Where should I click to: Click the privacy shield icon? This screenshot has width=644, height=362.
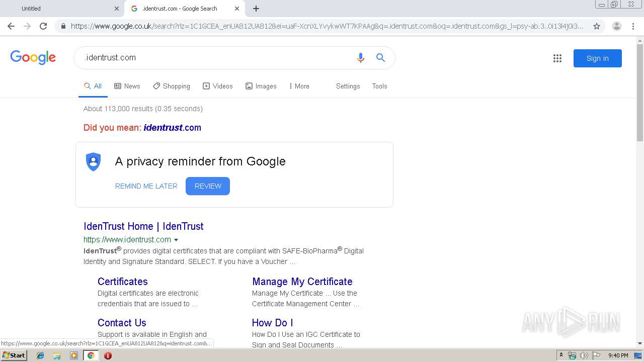click(x=93, y=161)
